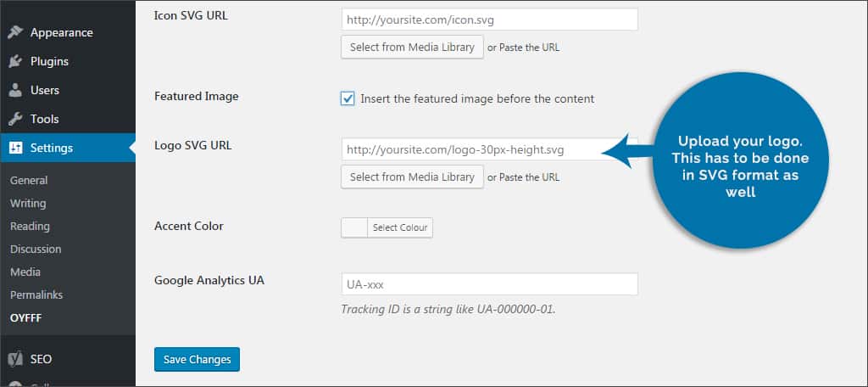Select icon SVG from Media Library
868x387 pixels.
pos(412,47)
